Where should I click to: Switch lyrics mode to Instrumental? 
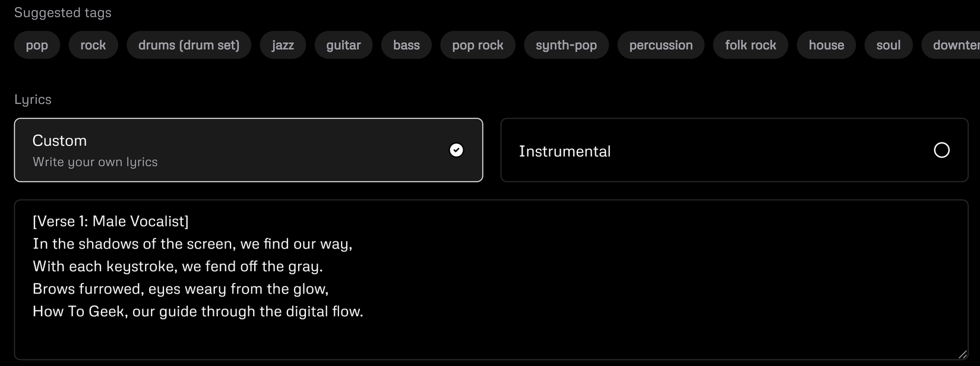pos(735,149)
